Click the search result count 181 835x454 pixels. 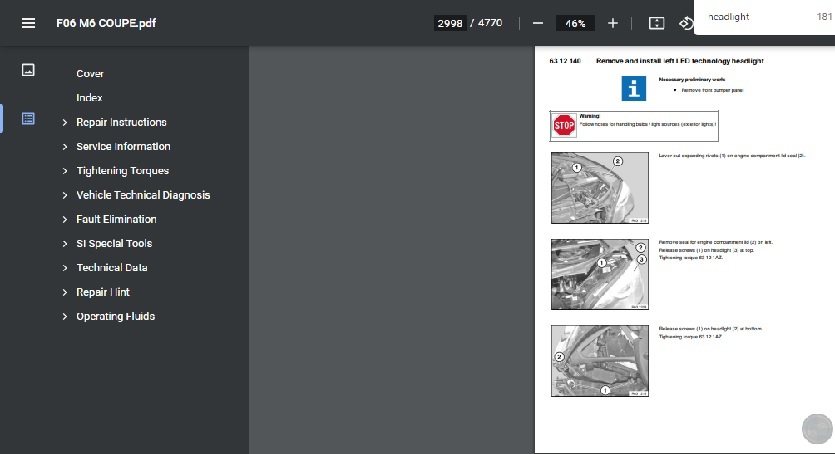click(824, 16)
